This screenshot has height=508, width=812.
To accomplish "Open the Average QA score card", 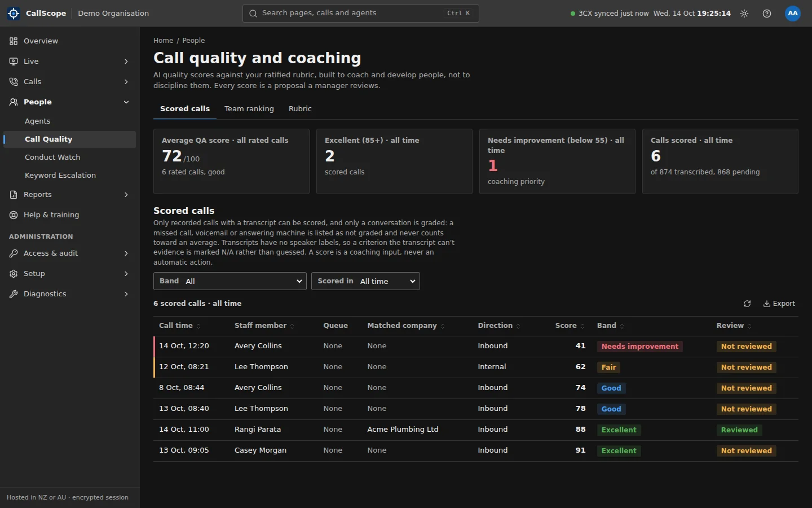I will 231,161.
